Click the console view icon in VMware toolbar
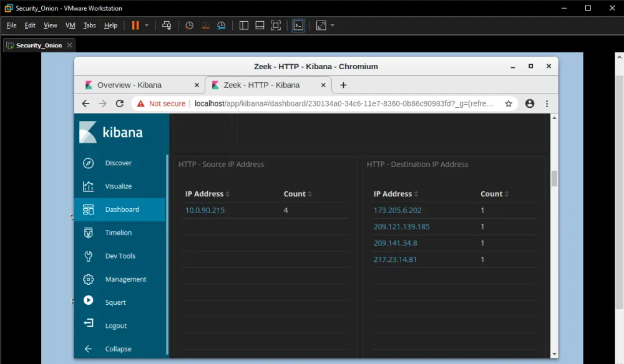Screen dimensions: 624x364 298,26
